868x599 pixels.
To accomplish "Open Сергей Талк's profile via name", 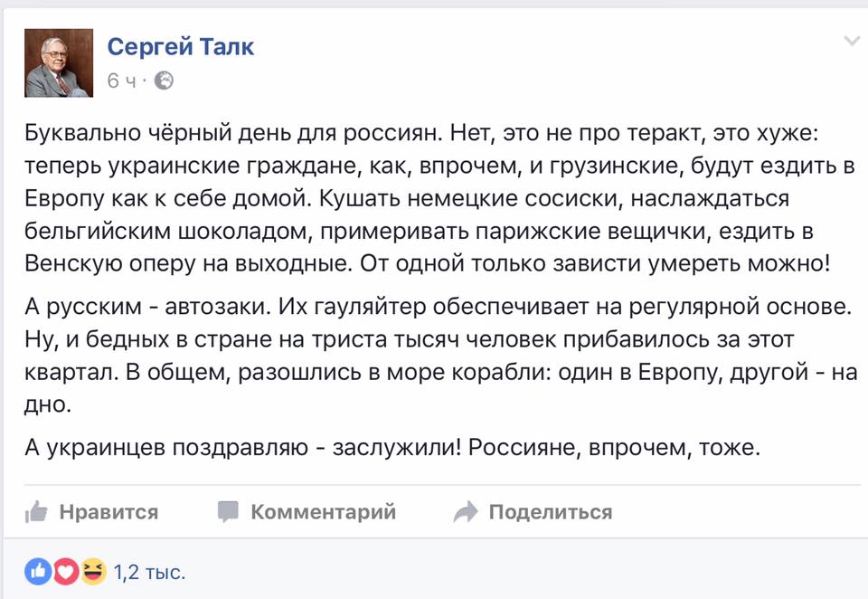I will coord(181,46).
